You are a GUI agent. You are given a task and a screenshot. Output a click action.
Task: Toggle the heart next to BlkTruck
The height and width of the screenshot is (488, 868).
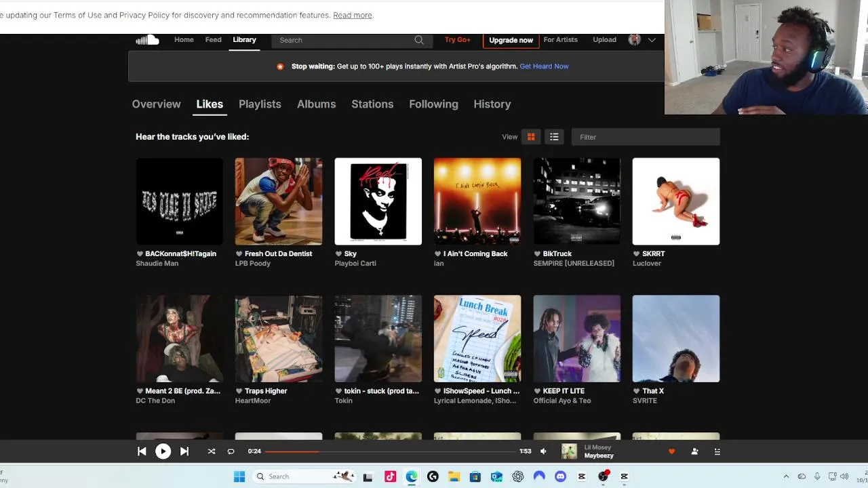point(537,254)
